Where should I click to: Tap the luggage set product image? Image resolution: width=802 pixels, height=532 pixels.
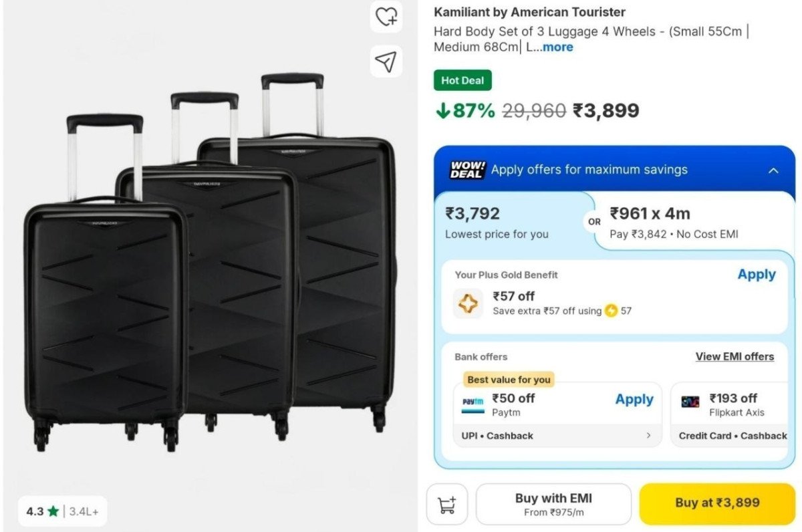210,267
